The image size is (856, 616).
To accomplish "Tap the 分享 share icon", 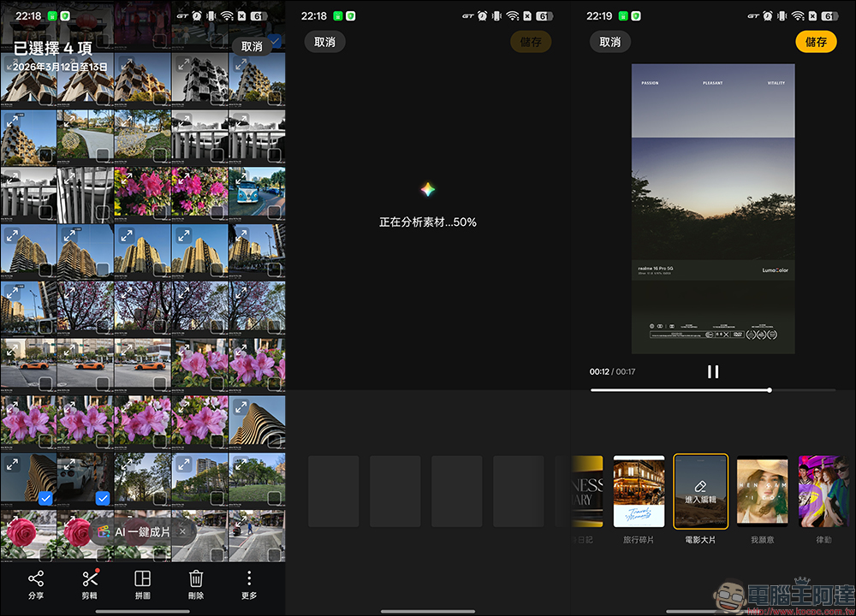I will 35,579.
